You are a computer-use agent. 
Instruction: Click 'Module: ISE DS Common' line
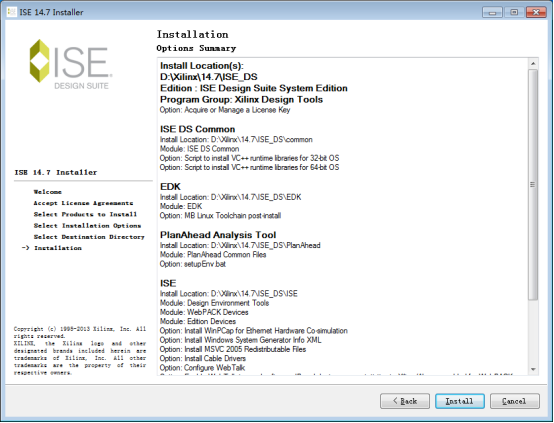tap(199, 149)
